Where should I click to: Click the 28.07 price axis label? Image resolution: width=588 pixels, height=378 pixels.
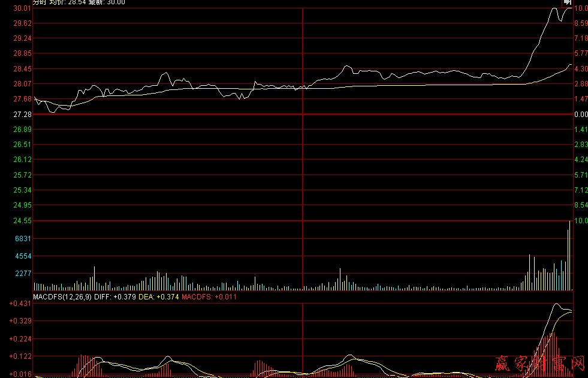pyautogui.click(x=22, y=84)
